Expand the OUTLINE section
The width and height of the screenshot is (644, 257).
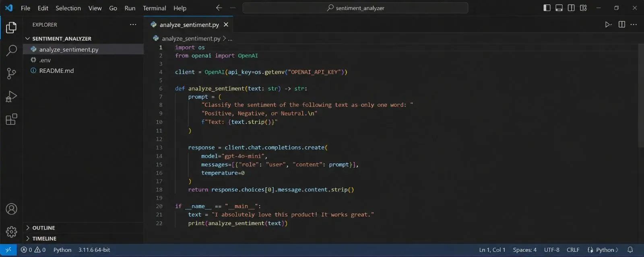point(83,228)
